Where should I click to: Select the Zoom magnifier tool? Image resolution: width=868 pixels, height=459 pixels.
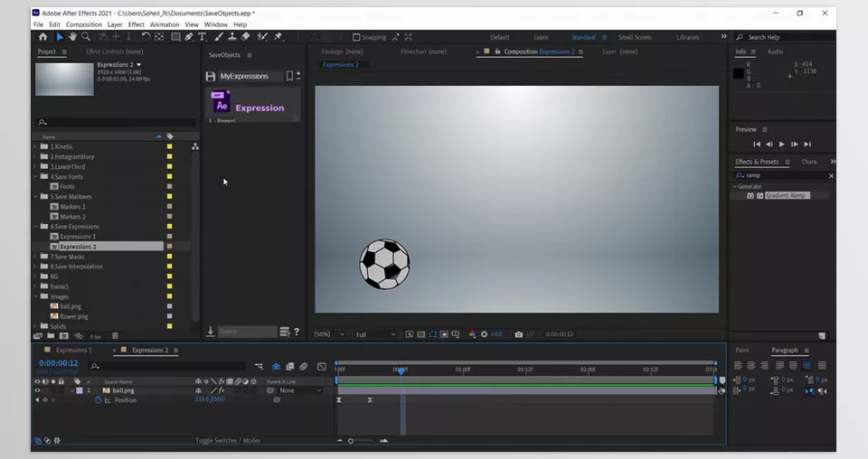(86, 36)
